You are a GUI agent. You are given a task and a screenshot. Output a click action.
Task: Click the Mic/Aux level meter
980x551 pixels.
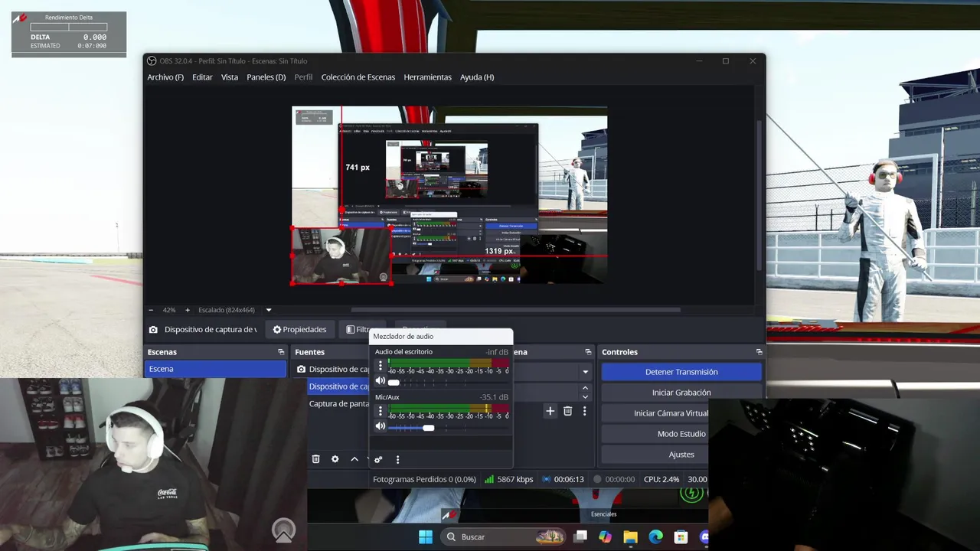[x=448, y=409]
